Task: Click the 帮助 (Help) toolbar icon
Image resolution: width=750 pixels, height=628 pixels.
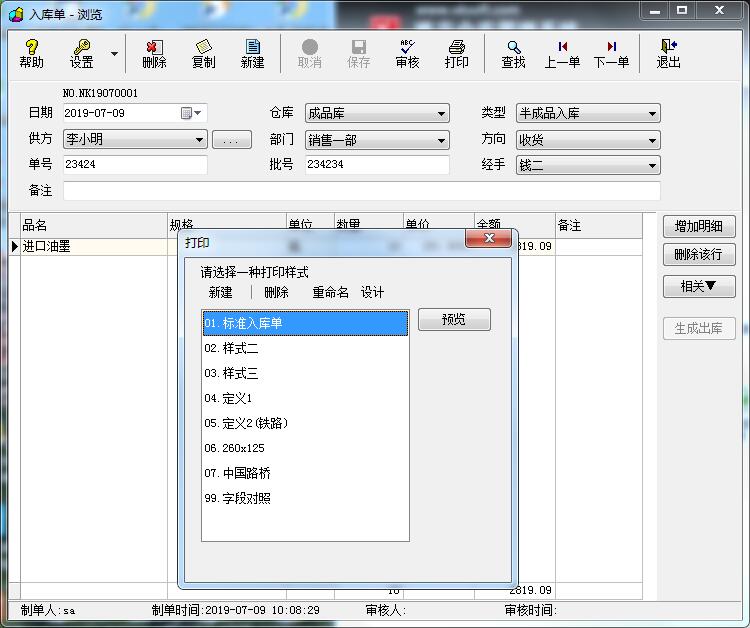Action: [x=31, y=53]
